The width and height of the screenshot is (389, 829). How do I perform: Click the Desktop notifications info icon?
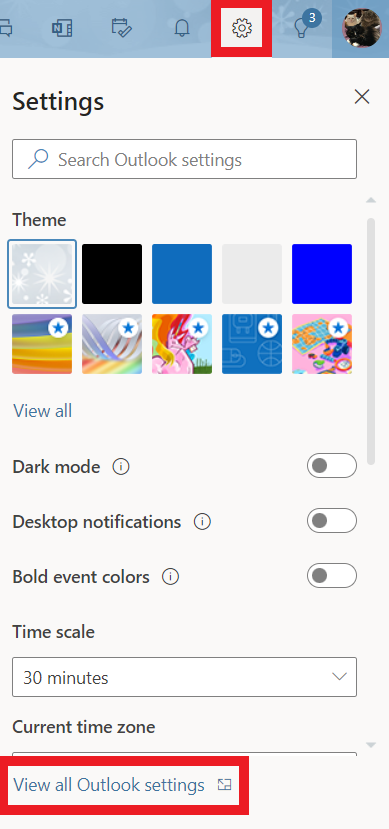(x=202, y=522)
